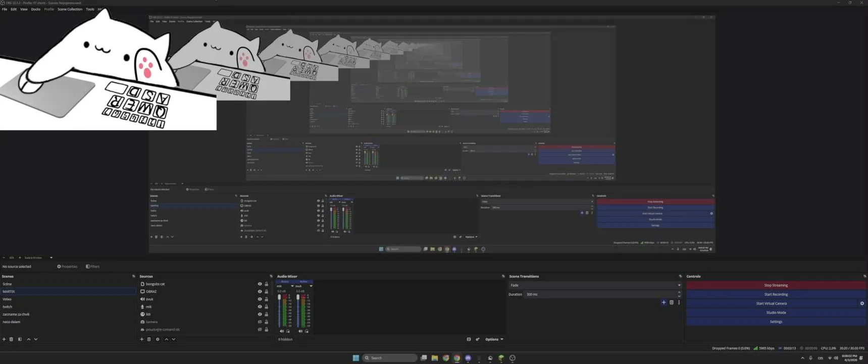The image size is (868, 364).
Task: Toggle lock on the mik source
Action: click(267, 307)
